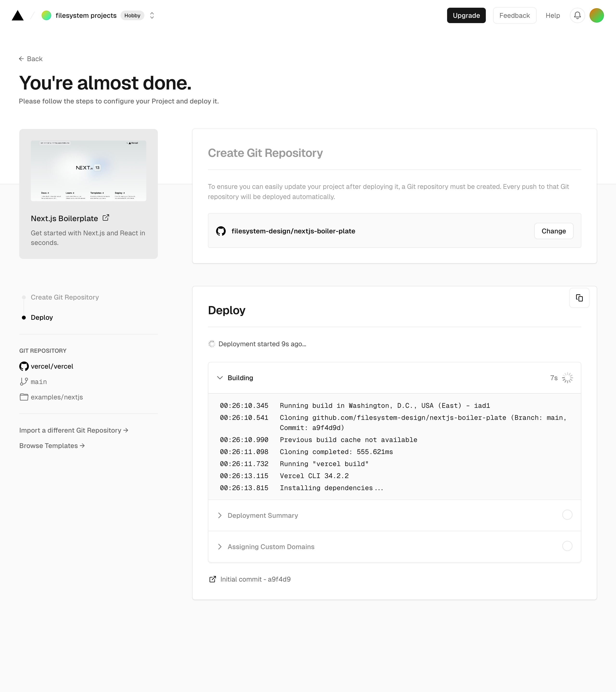Image resolution: width=616 pixels, height=692 pixels.
Task: Click the Vercel triangle logo
Action: (18, 16)
